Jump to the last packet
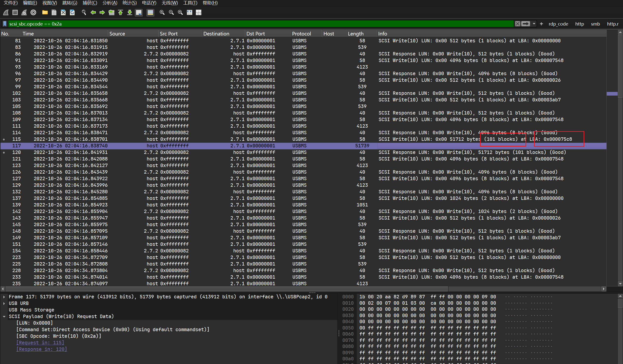Image resolution: width=623 pixels, height=364 pixels. (129, 12)
